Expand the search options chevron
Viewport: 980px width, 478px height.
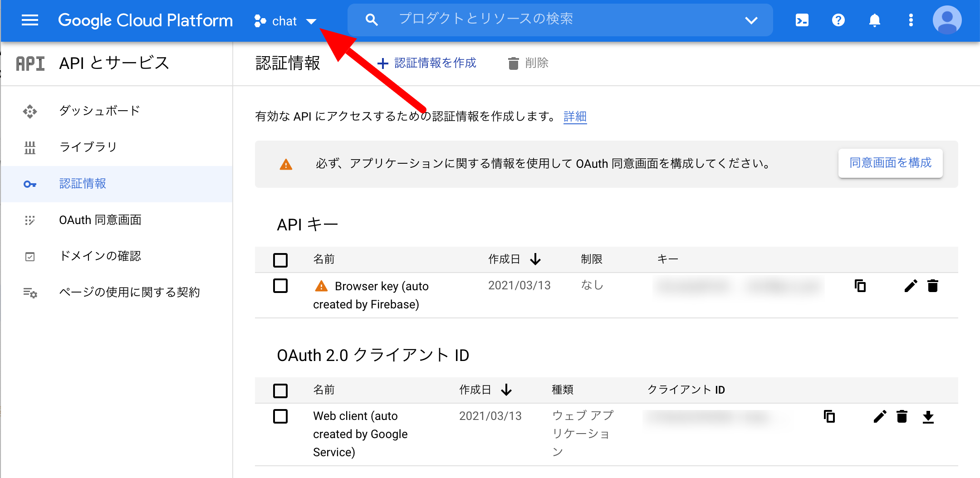(x=752, y=20)
